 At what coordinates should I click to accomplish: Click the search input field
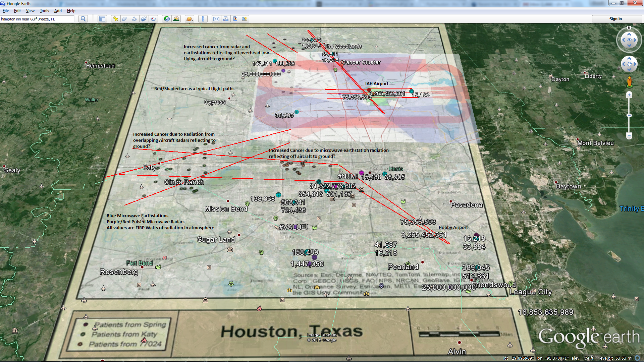point(37,19)
